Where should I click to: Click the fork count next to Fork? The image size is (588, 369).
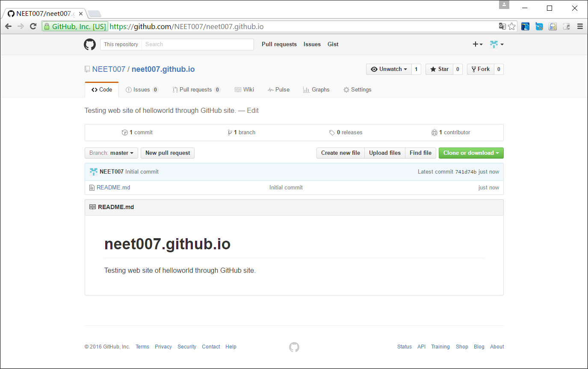(499, 69)
